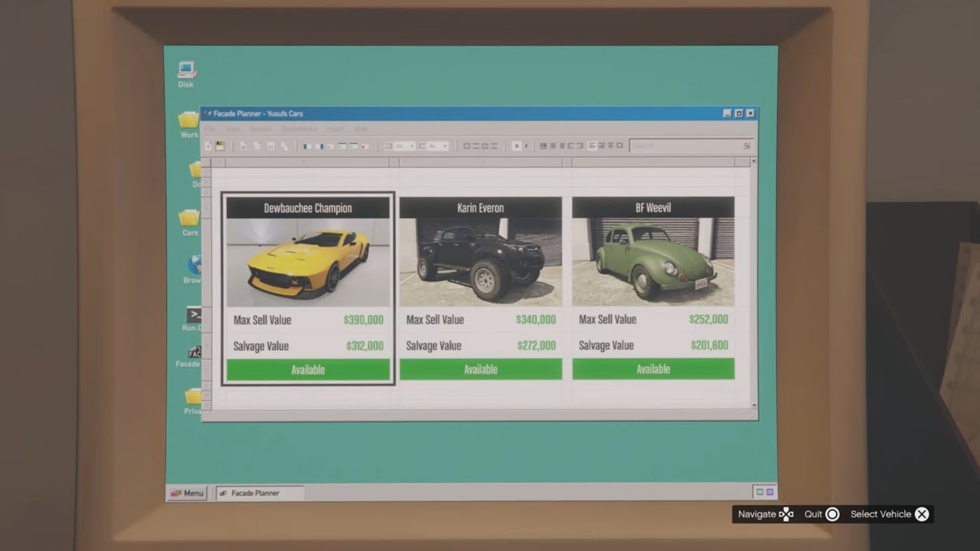Select the BF Weevil Available button
This screenshot has height=551, width=980.
(653, 368)
